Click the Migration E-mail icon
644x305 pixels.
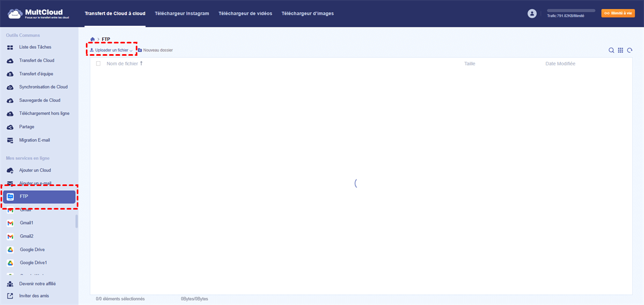(10, 140)
